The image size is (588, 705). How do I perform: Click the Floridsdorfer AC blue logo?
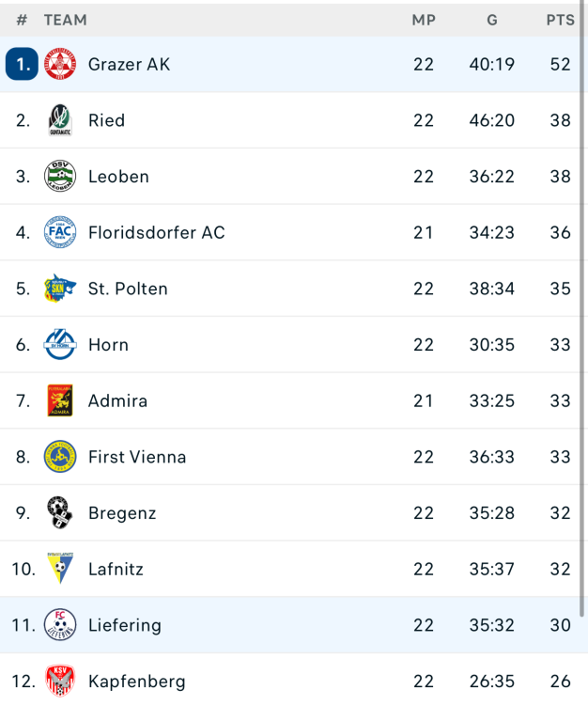pos(60,232)
